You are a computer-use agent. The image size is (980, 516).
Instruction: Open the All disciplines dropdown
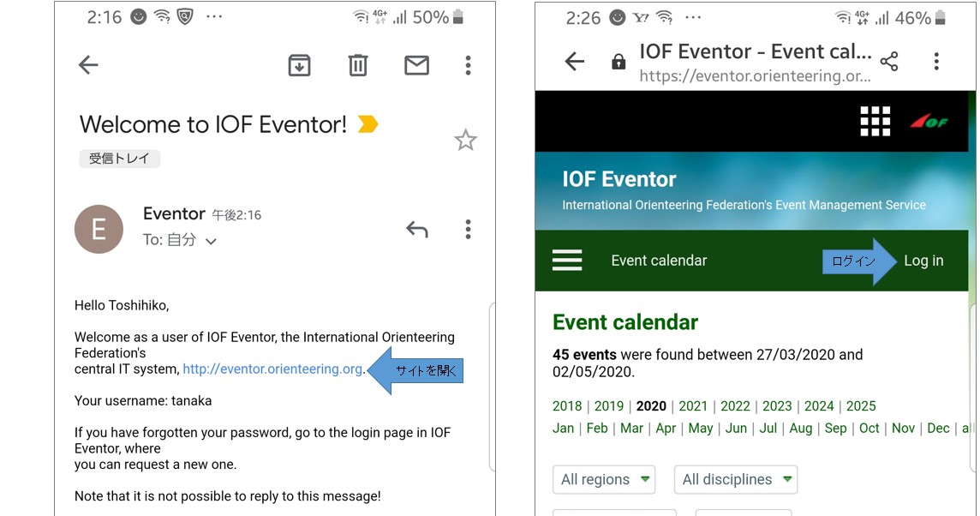click(x=735, y=480)
